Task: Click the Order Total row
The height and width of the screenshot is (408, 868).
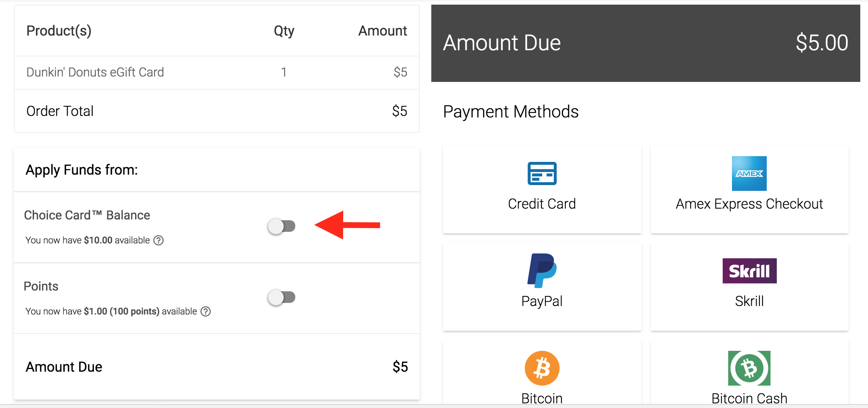Action: point(216,111)
